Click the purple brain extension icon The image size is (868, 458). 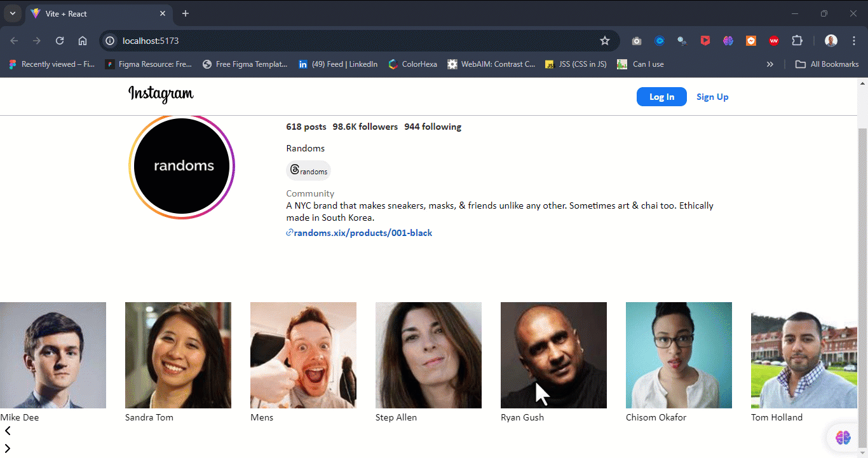[728, 41]
